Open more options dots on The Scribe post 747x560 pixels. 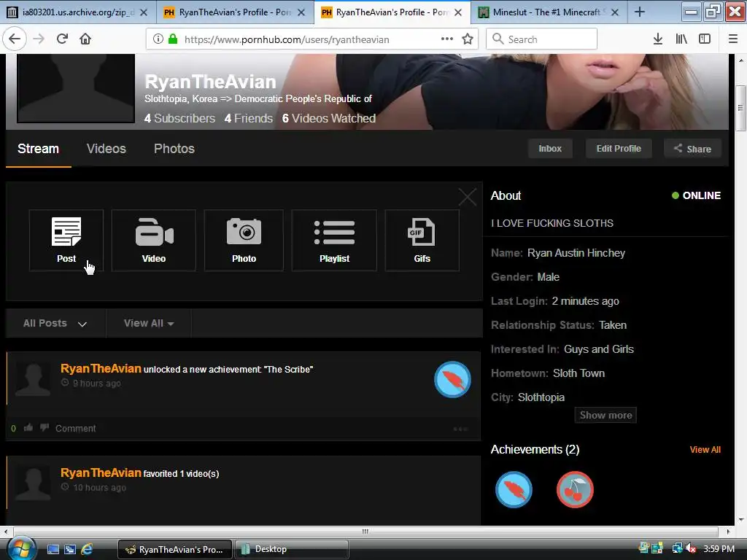point(460,429)
